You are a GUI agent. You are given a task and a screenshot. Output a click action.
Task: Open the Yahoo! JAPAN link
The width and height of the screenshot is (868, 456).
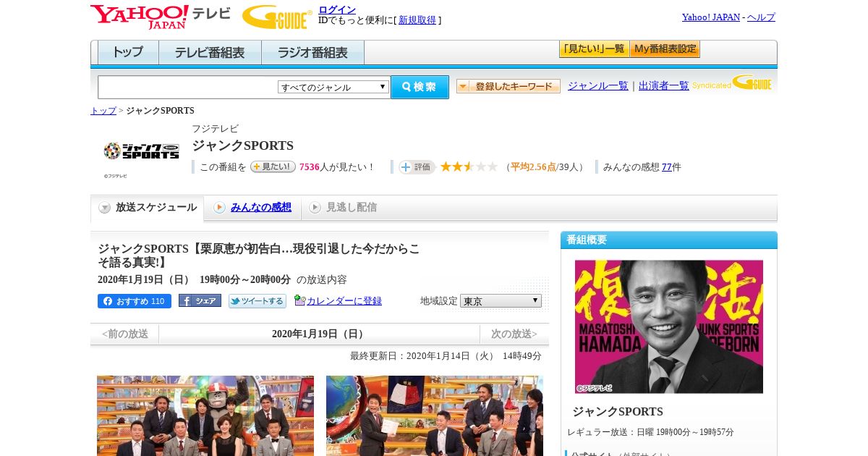[711, 17]
